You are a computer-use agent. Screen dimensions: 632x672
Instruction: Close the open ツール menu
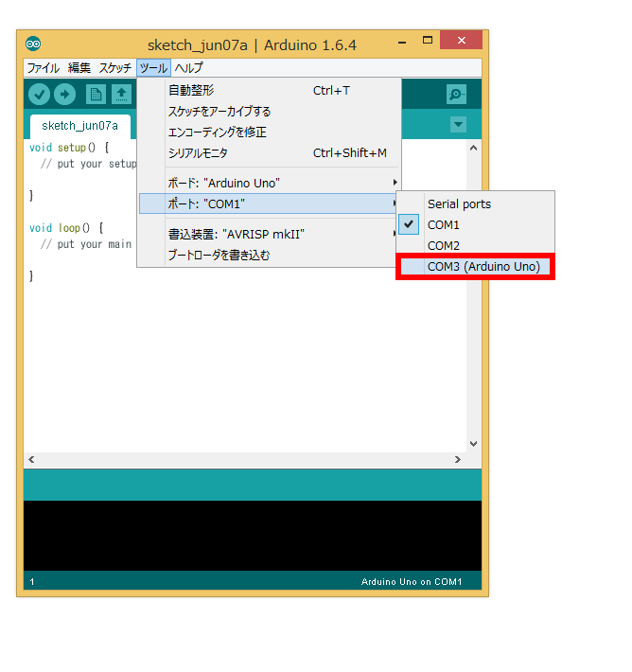click(x=153, y=68)
